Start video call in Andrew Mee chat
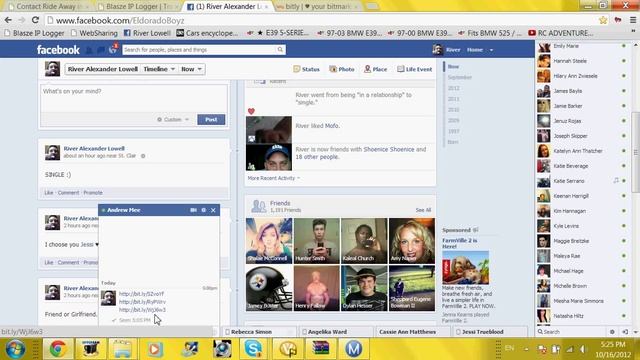Viewport: 640px width, 360px height. click(x=193, y=210)
